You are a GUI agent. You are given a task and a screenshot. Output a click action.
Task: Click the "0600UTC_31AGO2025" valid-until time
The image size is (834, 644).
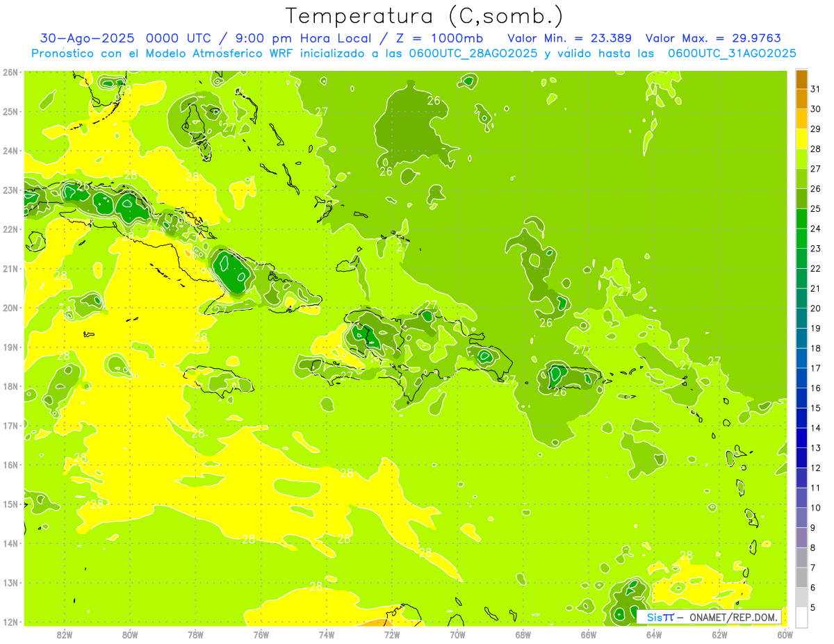(732, 53)
